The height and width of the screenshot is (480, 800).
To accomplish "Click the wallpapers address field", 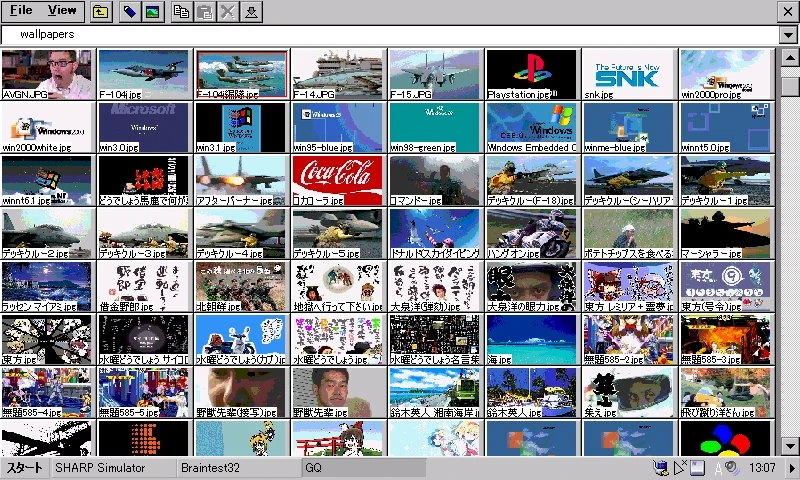I will pyautogui.click(x=390, y=35).
